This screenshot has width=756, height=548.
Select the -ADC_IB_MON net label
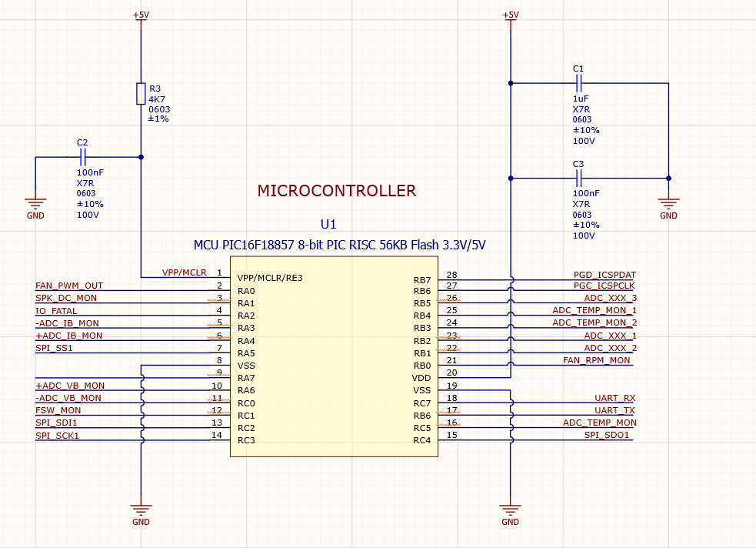[67, 323]
